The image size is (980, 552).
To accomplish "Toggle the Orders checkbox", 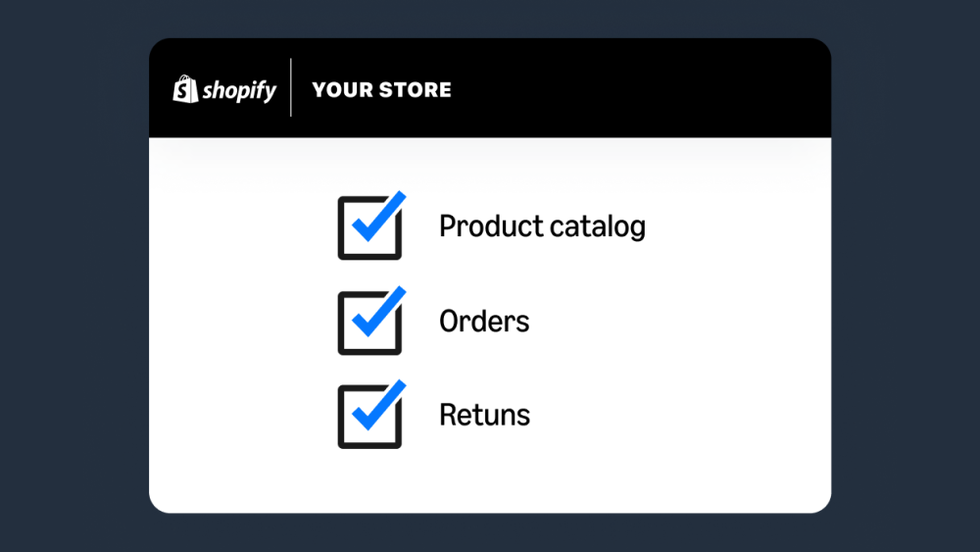I will point(369,323).
